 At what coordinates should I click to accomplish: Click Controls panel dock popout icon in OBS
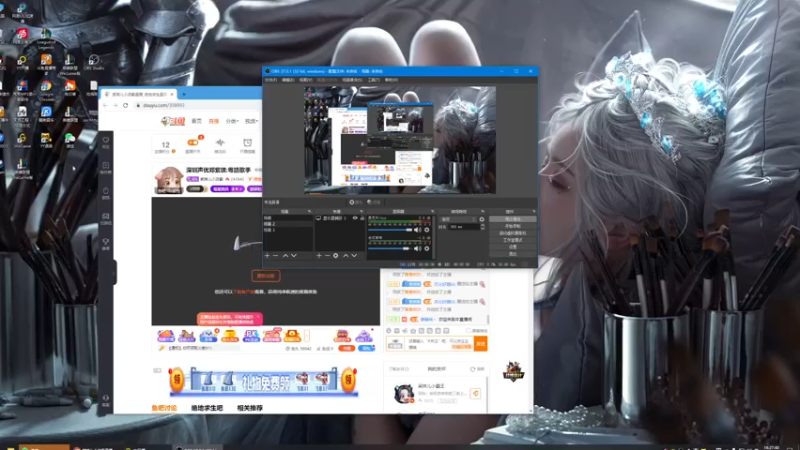pos(534,211)
